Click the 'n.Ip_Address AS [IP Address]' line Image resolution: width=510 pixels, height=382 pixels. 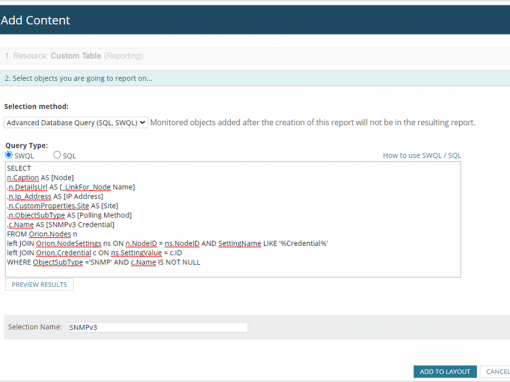tap(55, 196)
